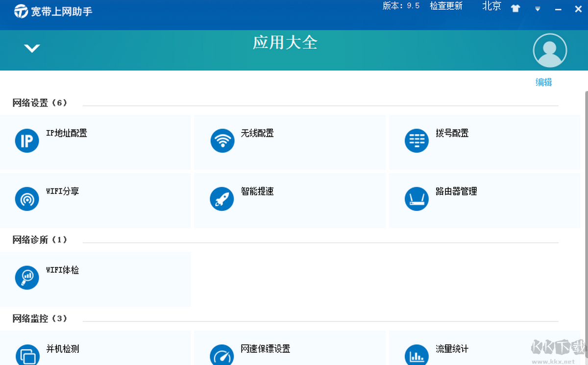This screenshot has height=365, width=588.
Task: Launch the 智能提速 rocket icon
Action: tap(222, 199)
